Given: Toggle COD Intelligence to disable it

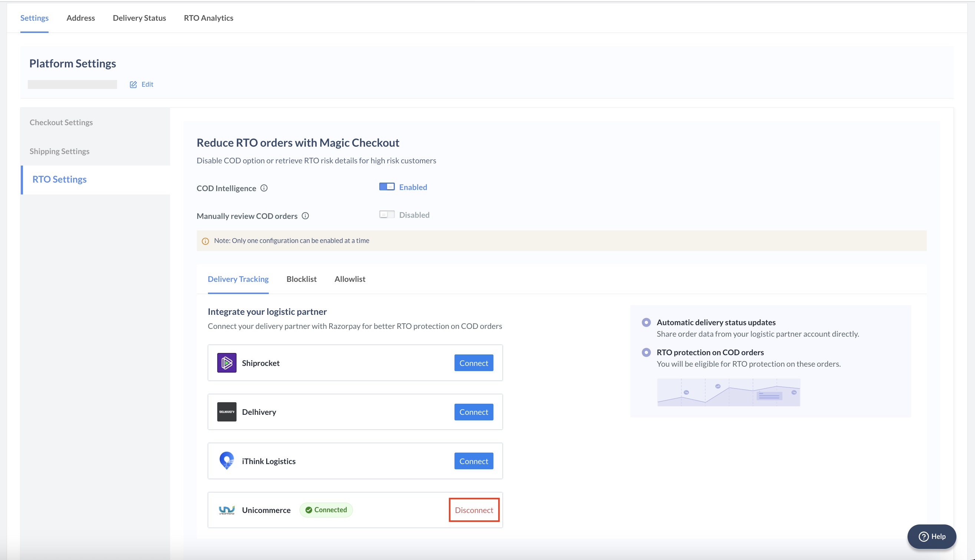Looking at the screenshot, I should point(386,187).
